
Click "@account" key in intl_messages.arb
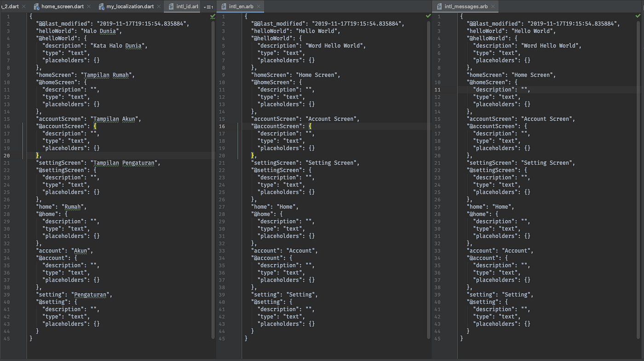tap(483, 258)
